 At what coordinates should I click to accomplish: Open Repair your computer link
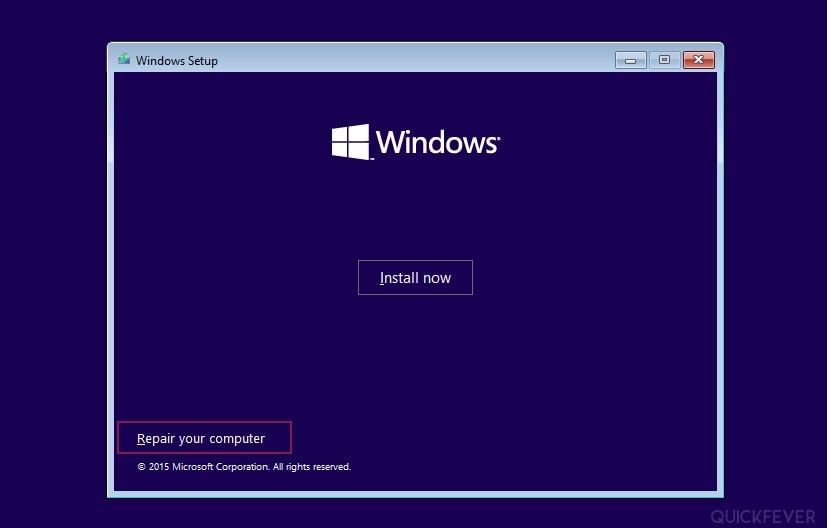(201, 438)
